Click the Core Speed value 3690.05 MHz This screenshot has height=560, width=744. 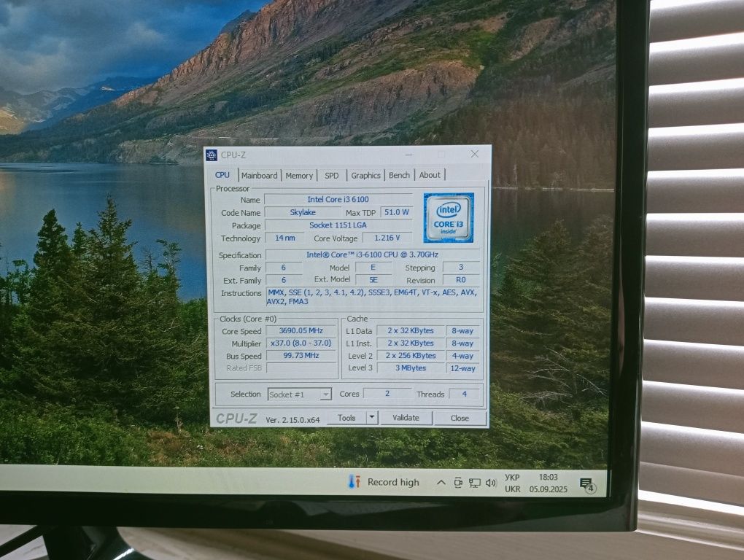(301, 330)
